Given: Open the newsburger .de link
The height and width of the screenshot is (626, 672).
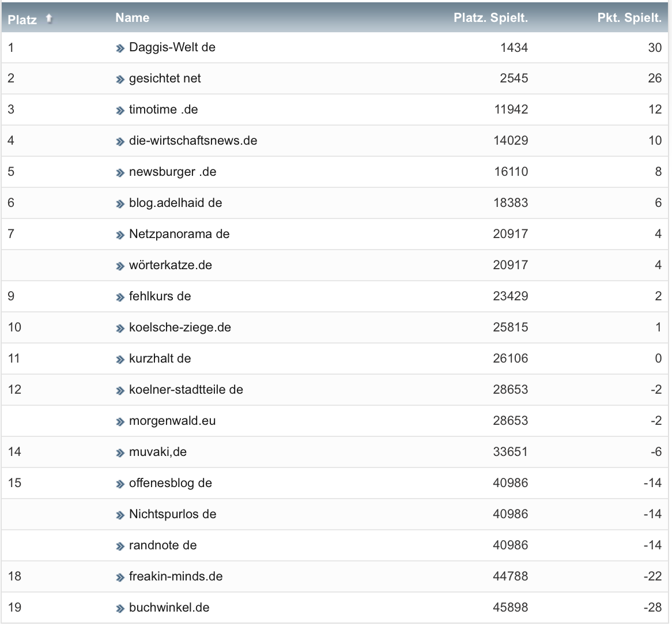Looking at the screenshot, I should (x=173, y=172).
